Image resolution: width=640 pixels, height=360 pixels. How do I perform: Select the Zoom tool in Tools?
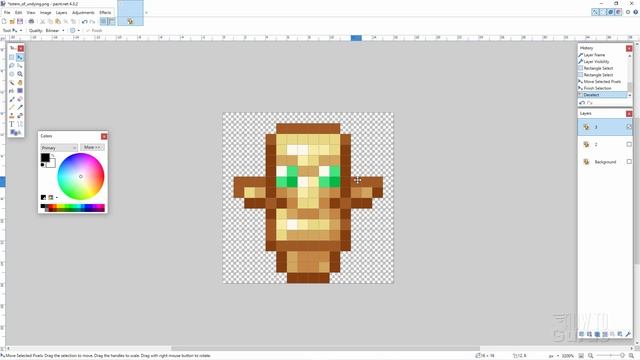coord(20,74)
